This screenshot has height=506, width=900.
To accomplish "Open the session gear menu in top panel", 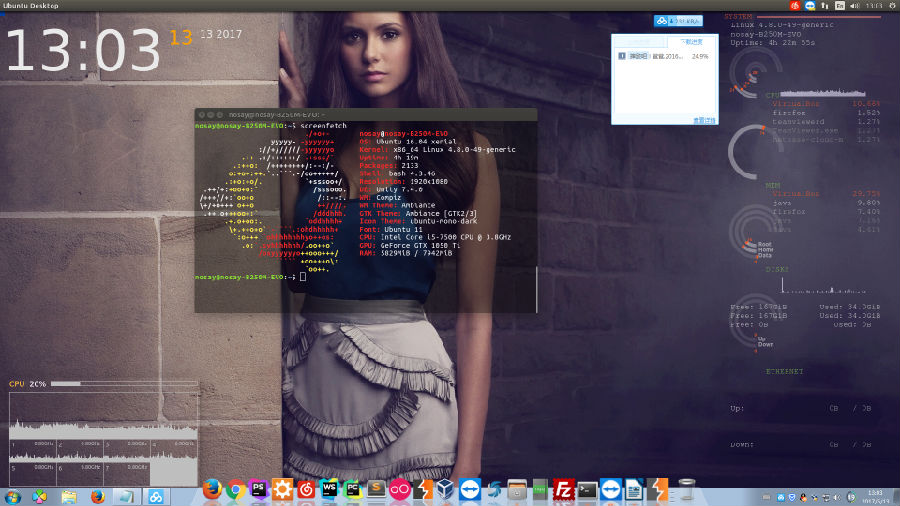I will (893, 6).
